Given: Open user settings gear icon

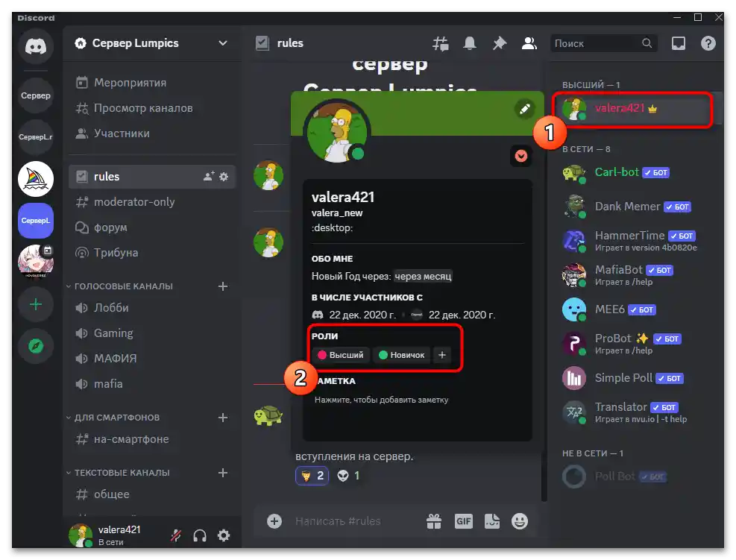Looking at the screenshot, I should click(x=224, y=535).
